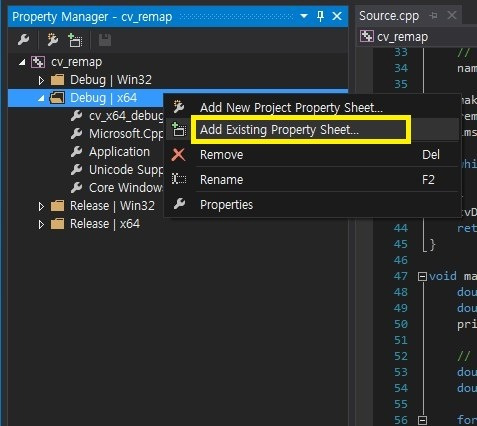Select the cv_remap project root node

pos(76,62)
